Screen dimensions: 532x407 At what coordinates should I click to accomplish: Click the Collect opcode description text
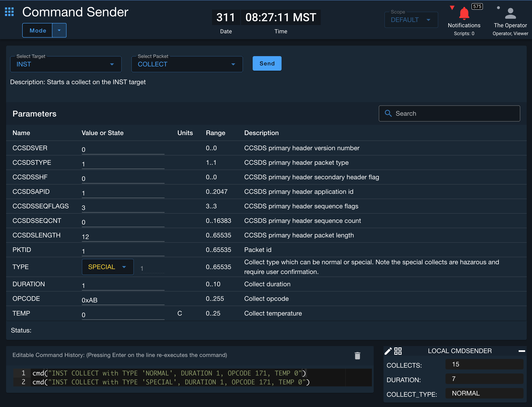(x=266, y=298)
